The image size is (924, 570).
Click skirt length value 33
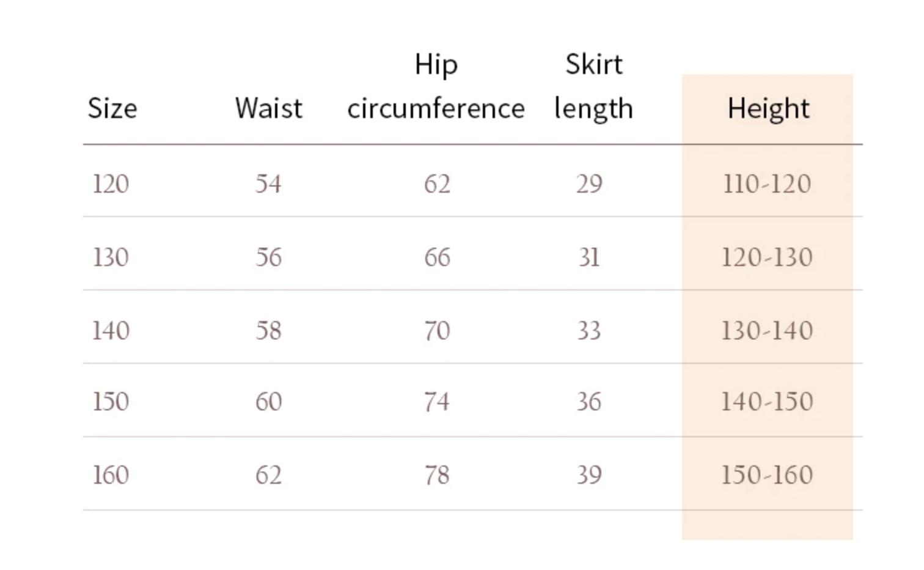(x=589, y=330)
